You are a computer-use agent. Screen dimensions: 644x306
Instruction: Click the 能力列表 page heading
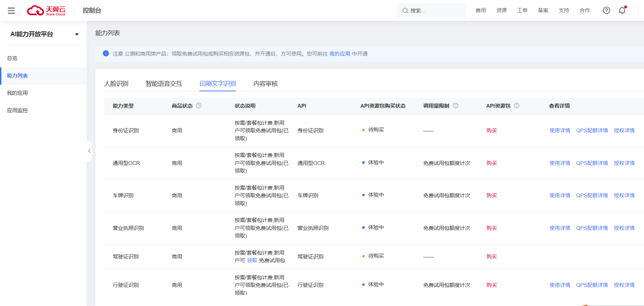108,33
